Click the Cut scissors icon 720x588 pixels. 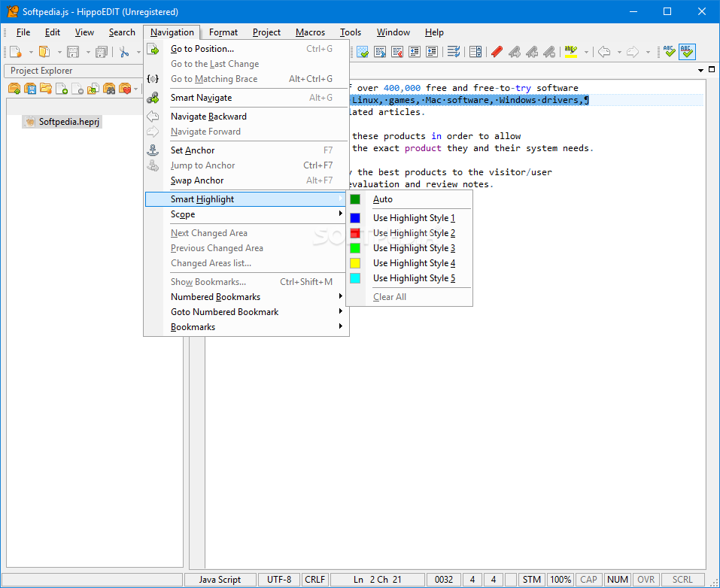click(x=123, y=52)
